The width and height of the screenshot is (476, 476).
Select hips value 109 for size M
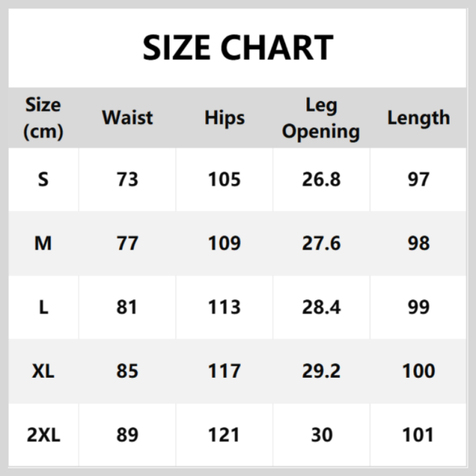click(224, 243)
